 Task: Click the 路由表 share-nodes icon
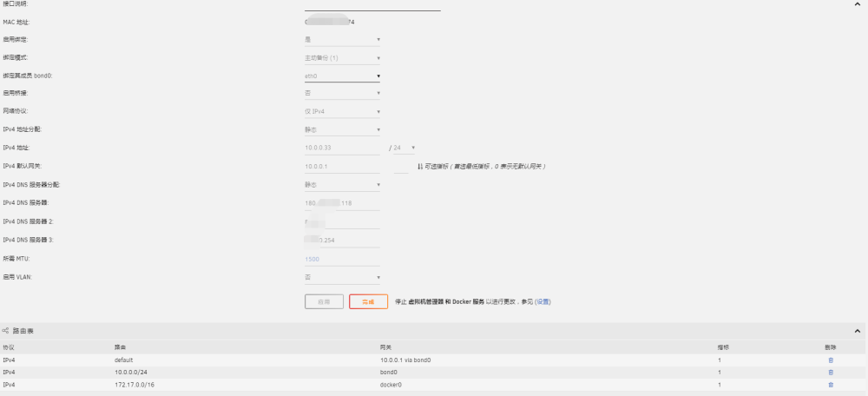click(x=5, y=331)
